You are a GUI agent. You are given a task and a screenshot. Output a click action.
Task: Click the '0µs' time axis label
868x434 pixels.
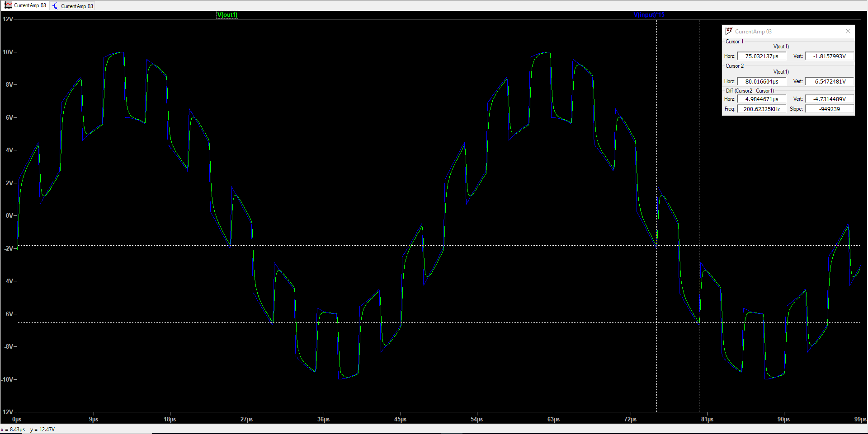(17, 420)
